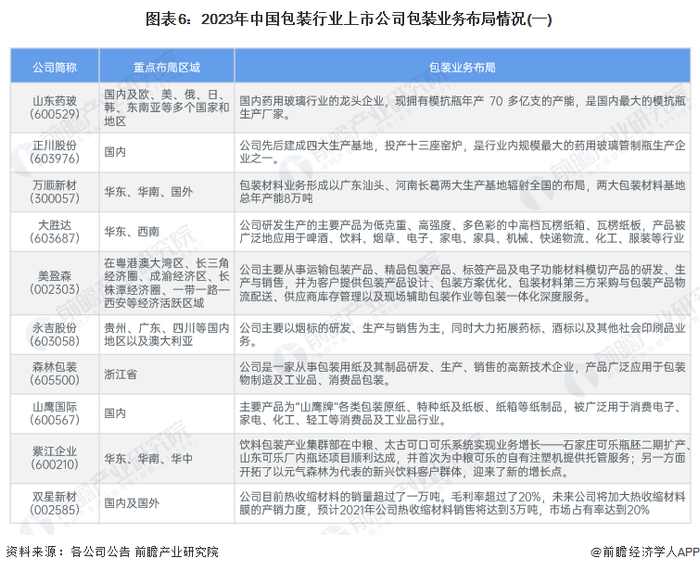Image resolution: width=700 pixels, height=571 pixels.
Task: Click the 重点布局区域 column header
Action: [x=167, y=67]
